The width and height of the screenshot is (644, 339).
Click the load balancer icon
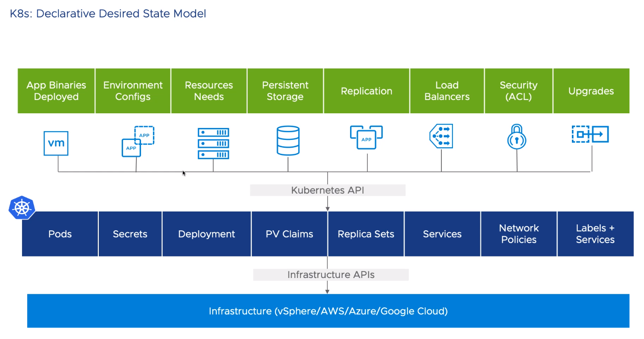441,136
